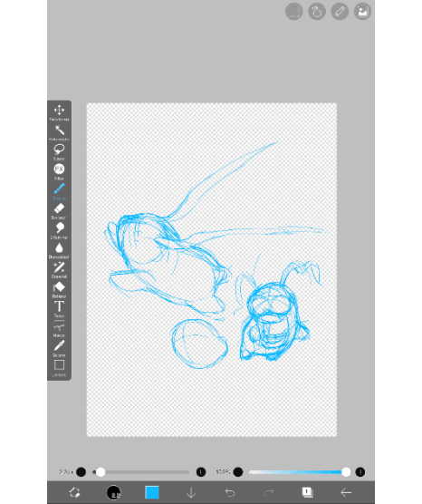Select the Text tool

[x=59, y=309]
